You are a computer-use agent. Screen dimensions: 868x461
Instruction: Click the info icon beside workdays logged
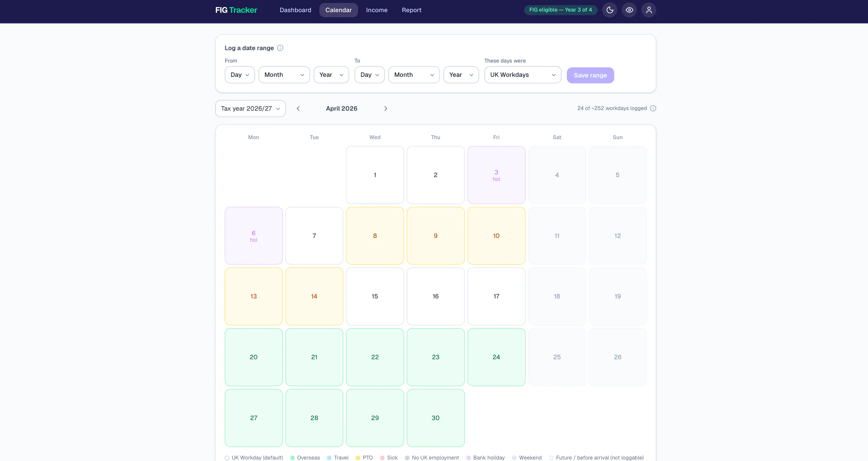(653, 108)
